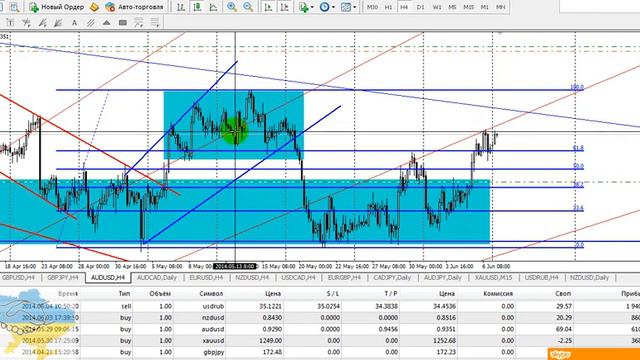Select the M1 timeframe
Screen dimensions: 640x360
pos(484,7)
